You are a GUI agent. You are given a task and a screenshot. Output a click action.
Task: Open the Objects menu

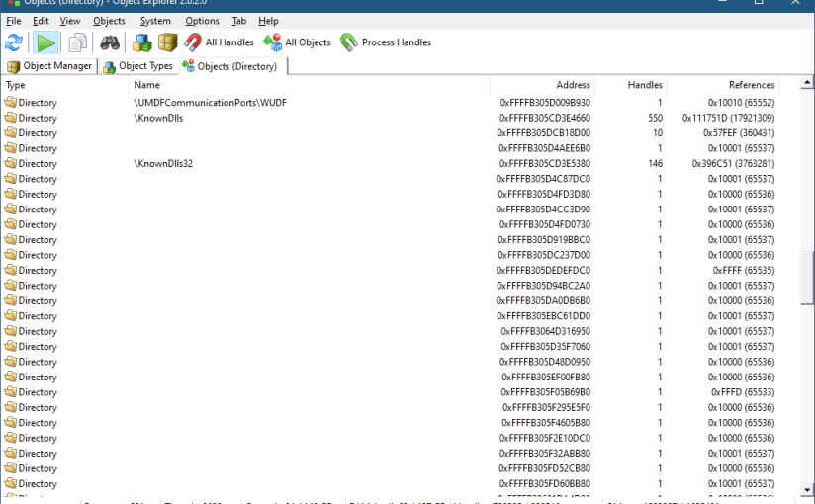click(109, 21)
